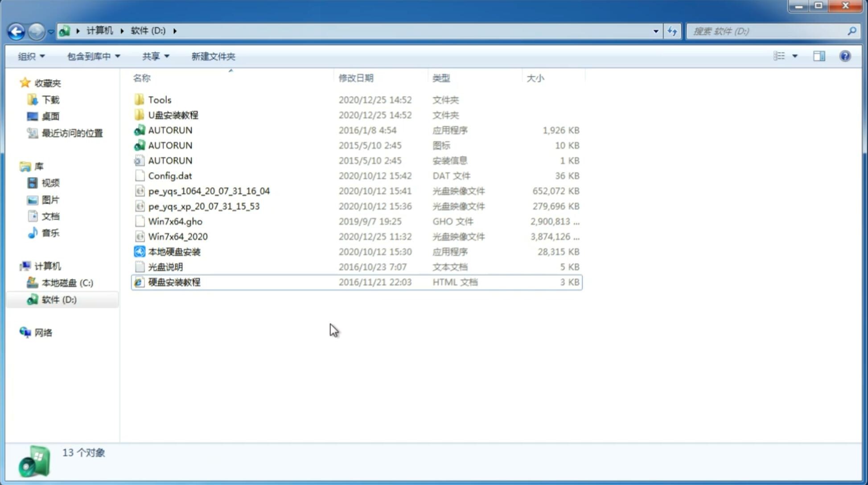
Task: Open the Win7x64.gho backup file
Action: pyautogui.click(x=175, y=221)
